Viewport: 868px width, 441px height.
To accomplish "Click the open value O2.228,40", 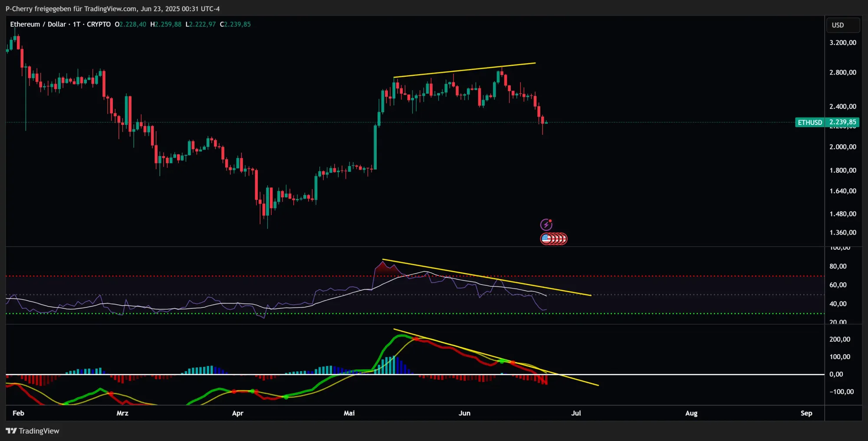I will 131,24.
